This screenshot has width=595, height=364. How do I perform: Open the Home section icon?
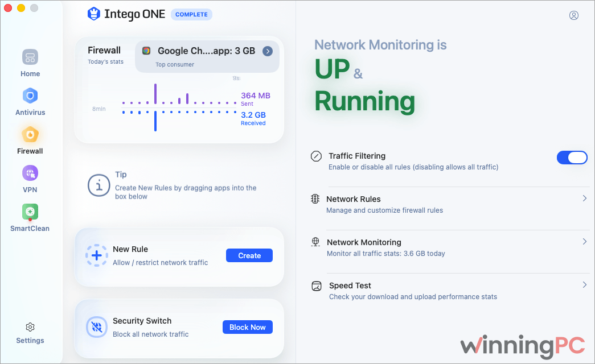click(x=30, y=57)
